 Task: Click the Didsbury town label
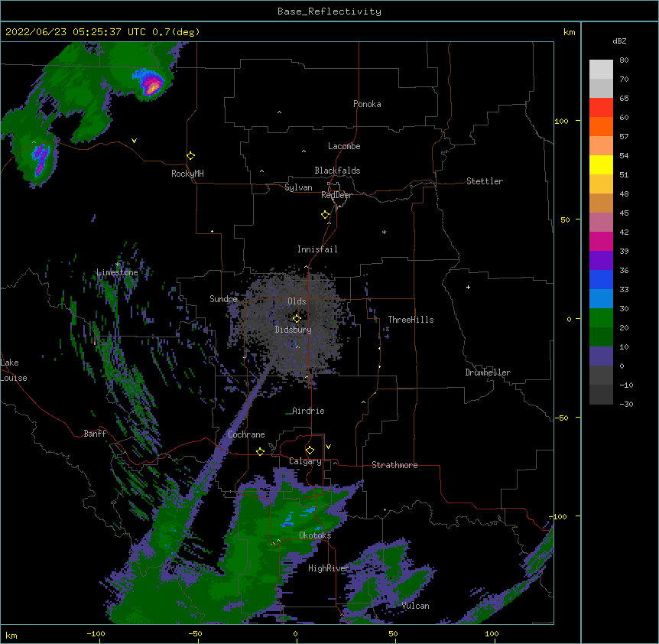pos(293,330)
